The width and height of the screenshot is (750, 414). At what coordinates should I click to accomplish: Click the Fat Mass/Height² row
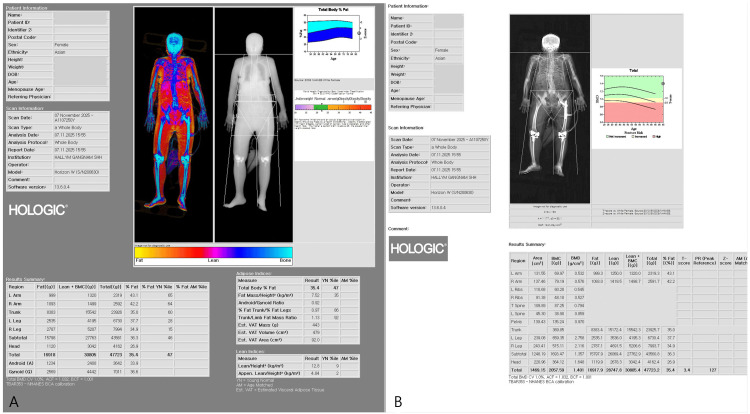pyautogui.click(x=298, y=295)
